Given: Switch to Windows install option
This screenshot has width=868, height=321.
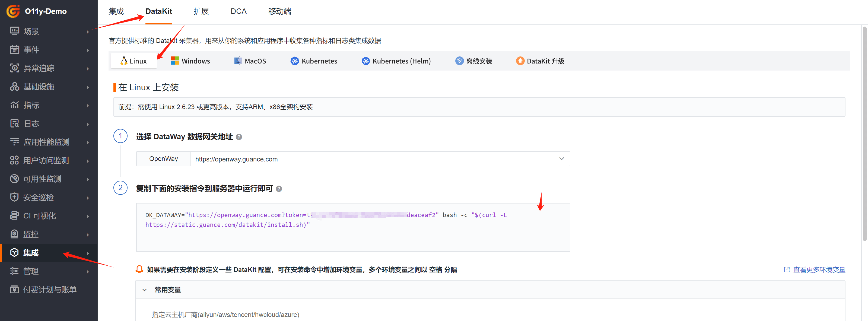Looking at the screenshot, I should coord(190,61).
